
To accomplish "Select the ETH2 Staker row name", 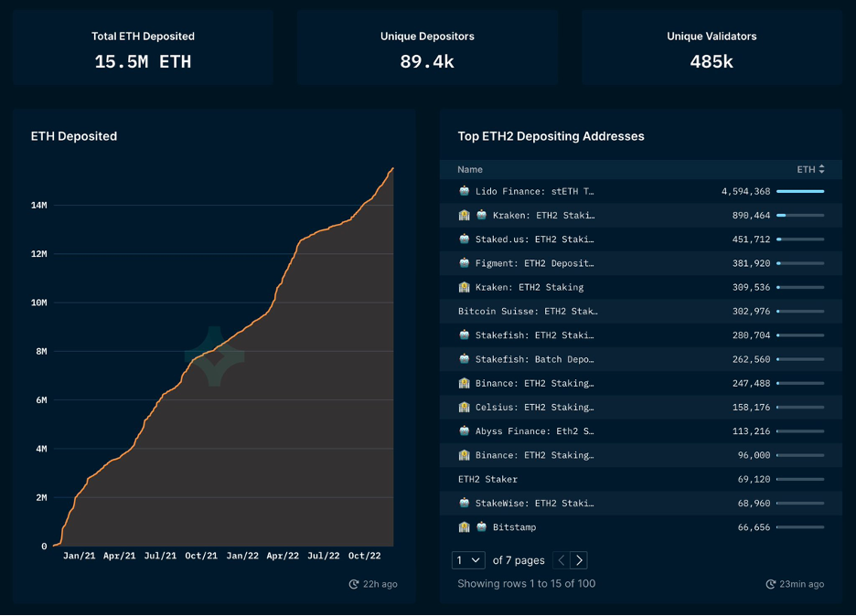I will click(487, 480).
